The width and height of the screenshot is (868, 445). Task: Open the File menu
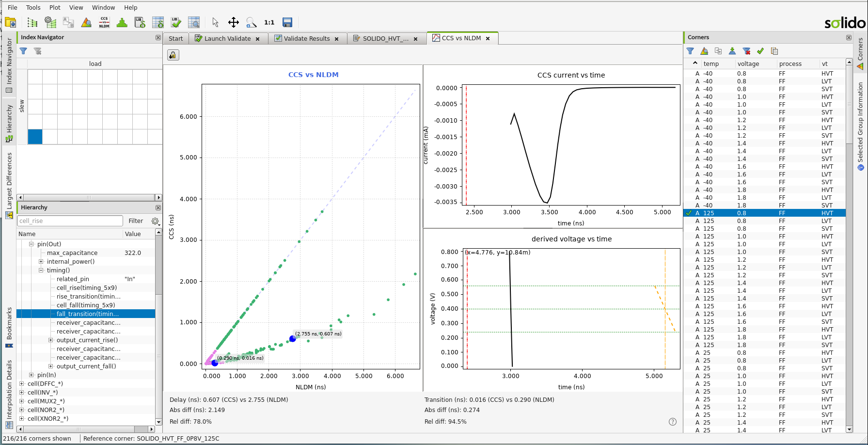click(13, 7)
